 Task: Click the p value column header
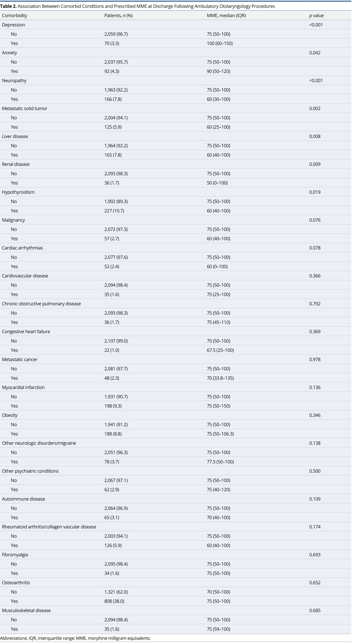[x=316, y=15]
